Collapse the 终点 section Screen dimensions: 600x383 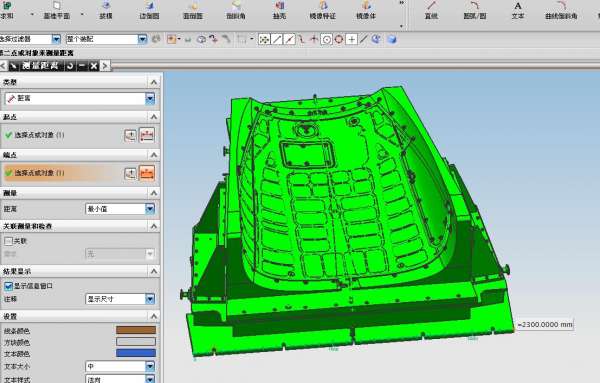coord(153,155)
